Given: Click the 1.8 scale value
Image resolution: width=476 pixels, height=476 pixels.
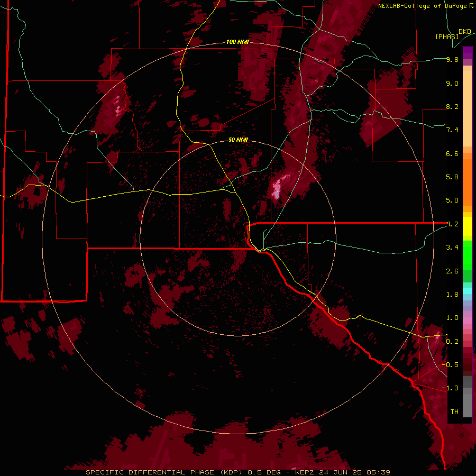Looking at the screenshot, I should tap(452, 295).
